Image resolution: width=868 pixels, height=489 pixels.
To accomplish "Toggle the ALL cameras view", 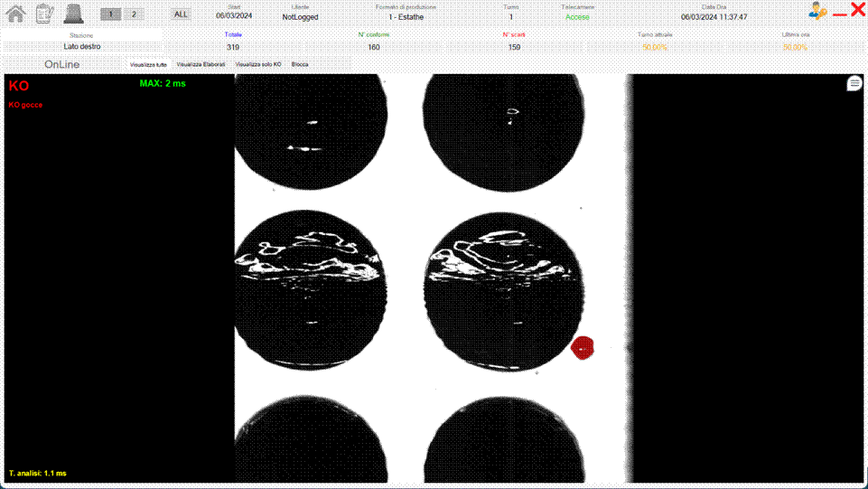I will click(182, 14).
